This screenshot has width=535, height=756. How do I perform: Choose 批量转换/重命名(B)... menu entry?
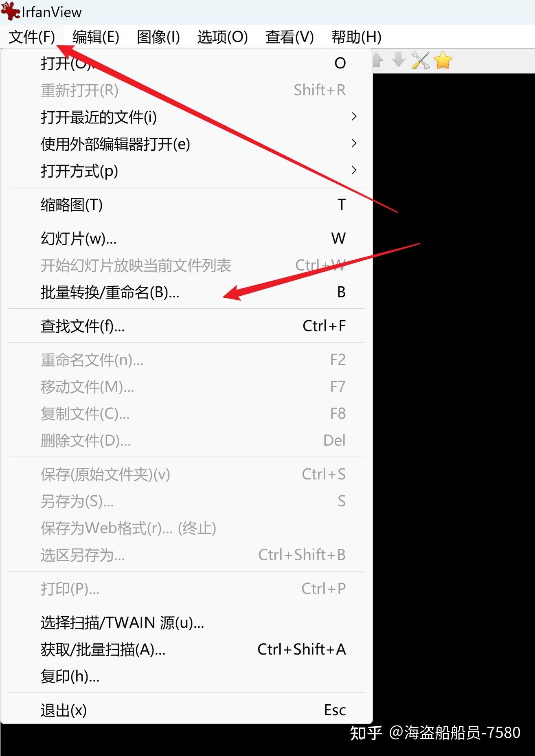pyautogui.click(x=186, y=292)
